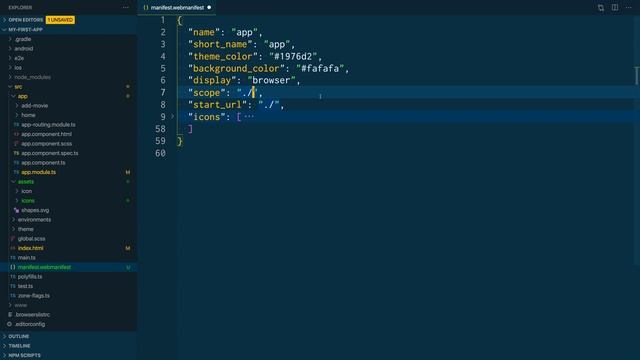Collapse the src folder
The height and width of the screenshot is (360, 640).
[18, 87]
